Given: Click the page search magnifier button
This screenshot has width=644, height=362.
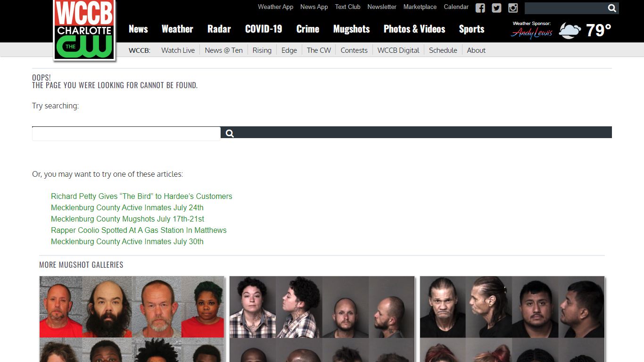Looking at the screenshot, I should (x=230, y=133).
